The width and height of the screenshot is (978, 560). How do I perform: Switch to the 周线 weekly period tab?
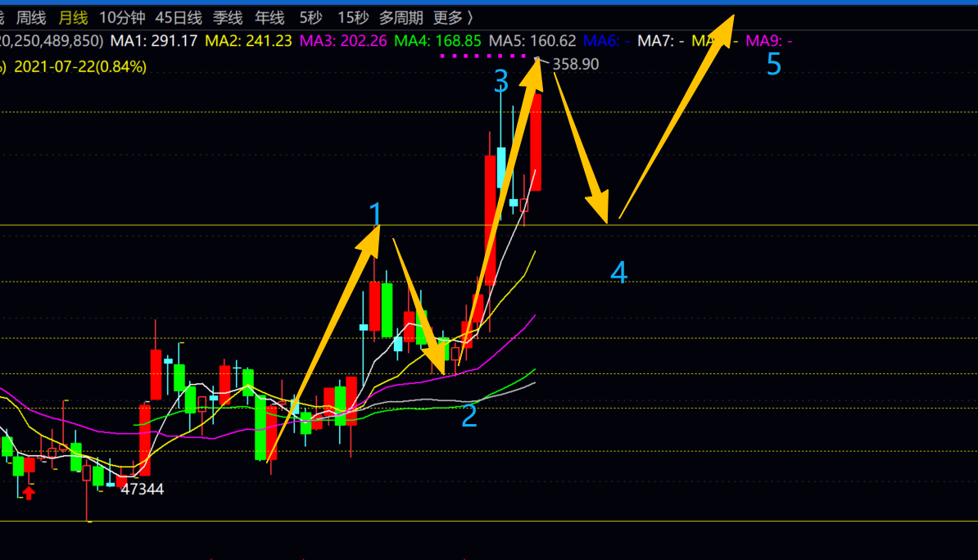[31, 17]
